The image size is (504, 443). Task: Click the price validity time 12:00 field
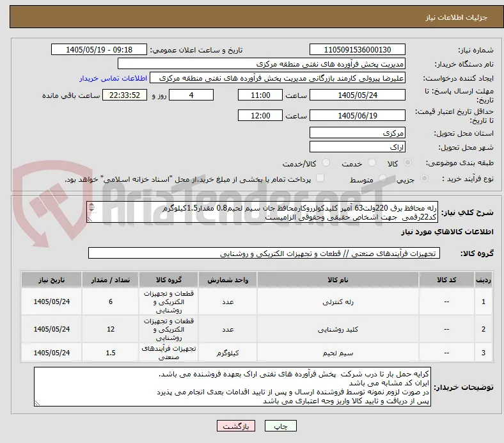pyautogui.click(x=260, y=115)
